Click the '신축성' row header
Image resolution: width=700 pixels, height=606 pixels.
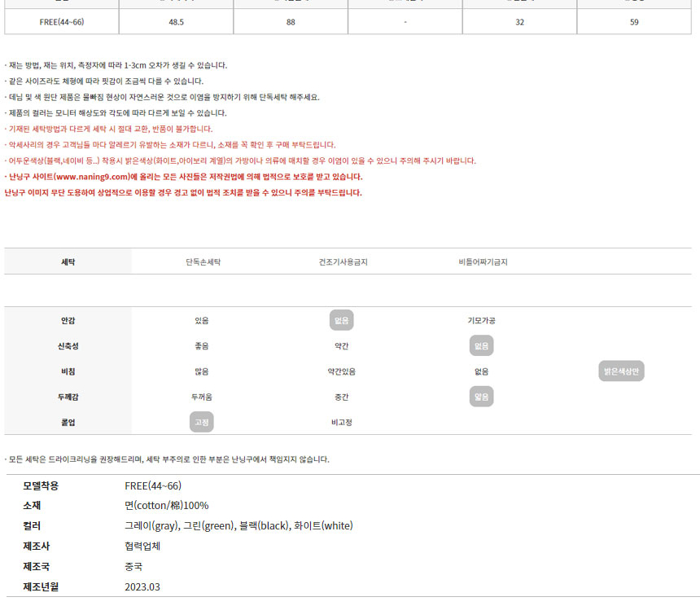[x=68, y=346]
